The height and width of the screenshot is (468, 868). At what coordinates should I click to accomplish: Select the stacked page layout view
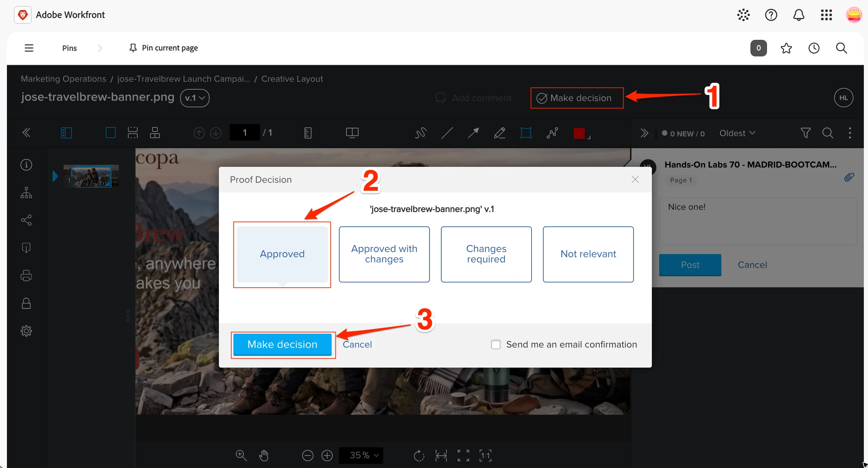tap(155, 133)
